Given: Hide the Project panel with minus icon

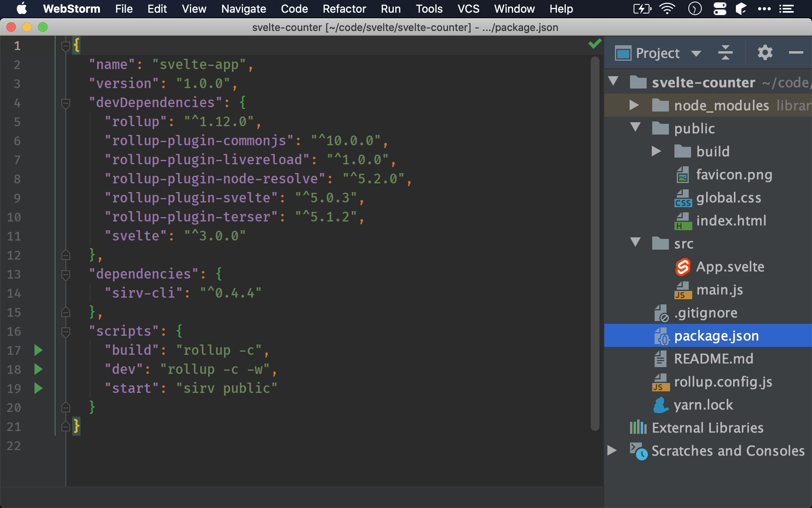Looking at the screenshot, I should [x=796, y=52].
